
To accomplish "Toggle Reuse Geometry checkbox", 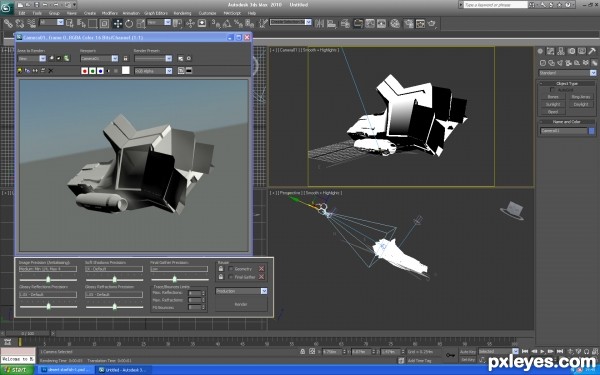I will point(231,269).
